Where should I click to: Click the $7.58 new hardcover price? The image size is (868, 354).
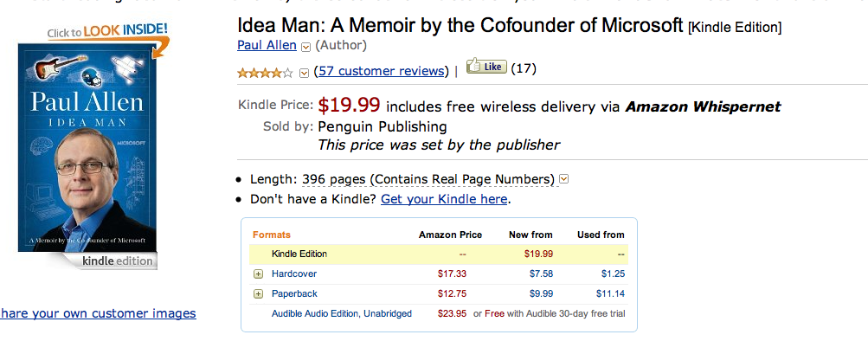tap(541, 274)
